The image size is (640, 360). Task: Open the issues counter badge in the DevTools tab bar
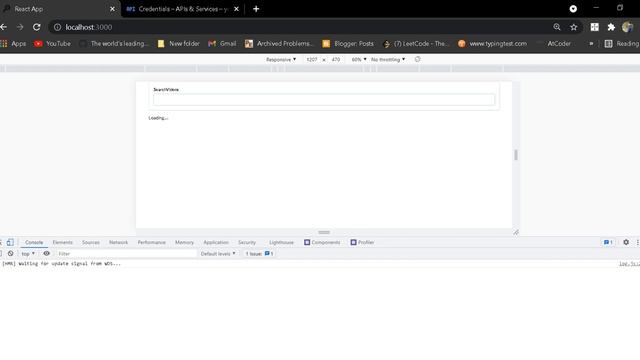coord(608,242)
